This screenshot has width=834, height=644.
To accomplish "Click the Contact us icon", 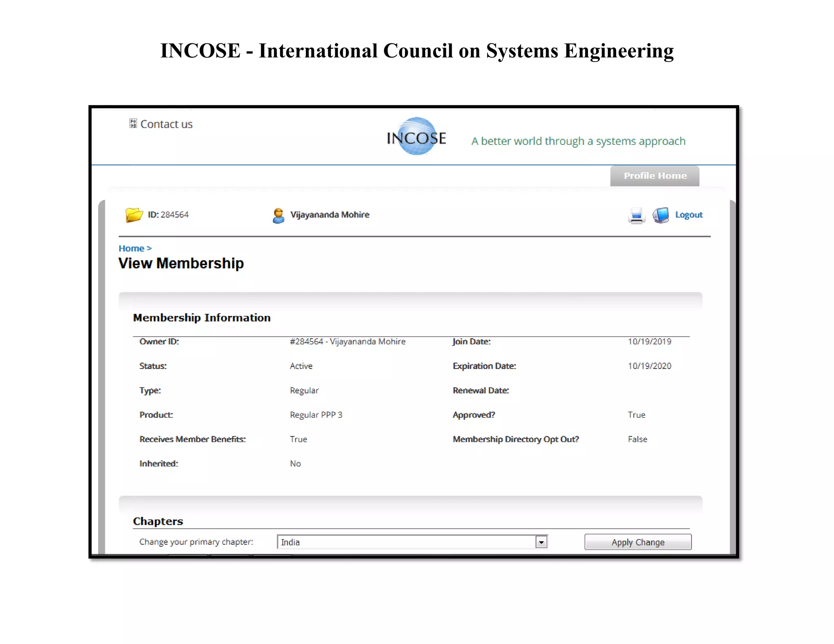I will (133, 123).
